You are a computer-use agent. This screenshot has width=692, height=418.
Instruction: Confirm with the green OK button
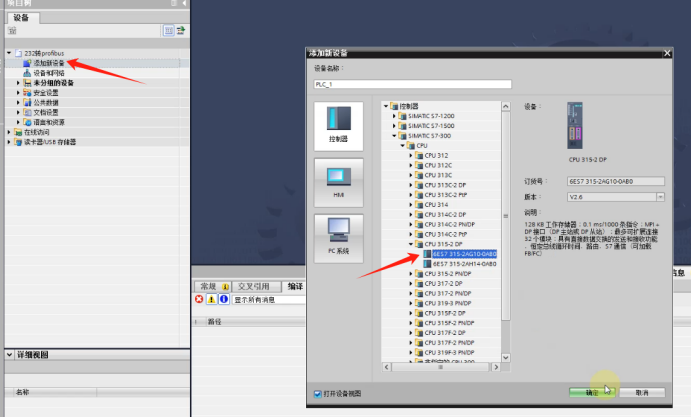pos(592,392)
